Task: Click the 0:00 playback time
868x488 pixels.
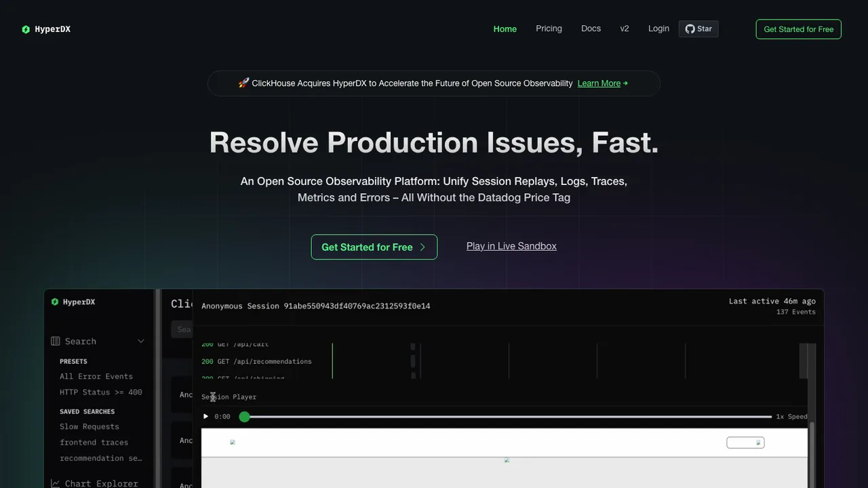Action: (222, 417)
